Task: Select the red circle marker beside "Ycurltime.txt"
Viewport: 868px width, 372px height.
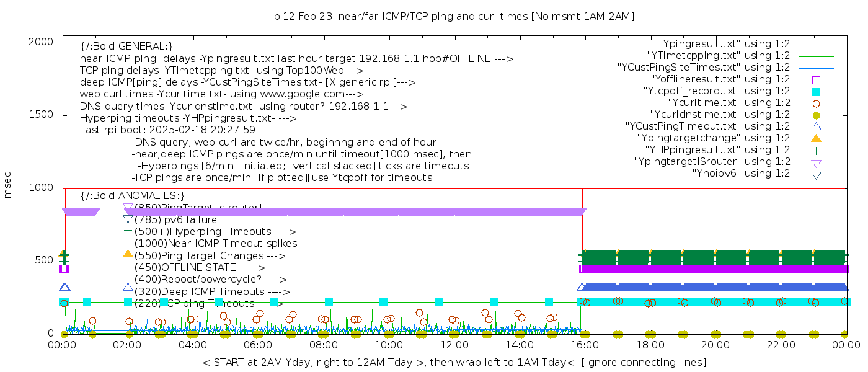Action: point(816,103)
